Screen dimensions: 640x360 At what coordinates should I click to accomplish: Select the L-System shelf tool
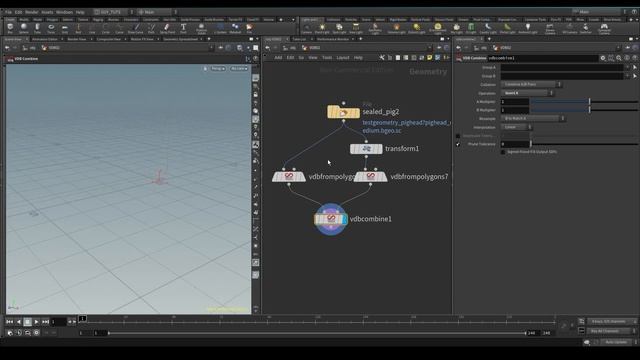220,28
